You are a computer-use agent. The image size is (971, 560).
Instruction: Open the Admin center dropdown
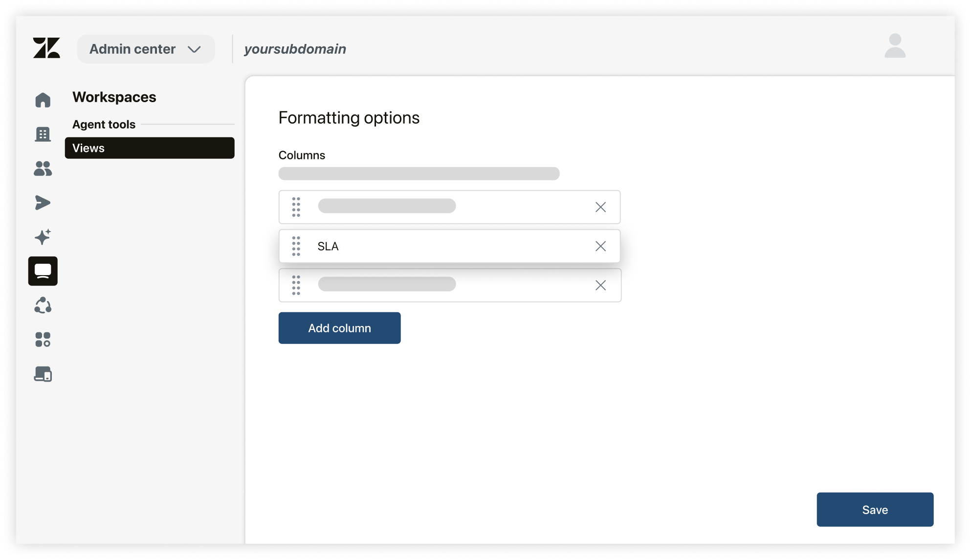click(146, 49)
